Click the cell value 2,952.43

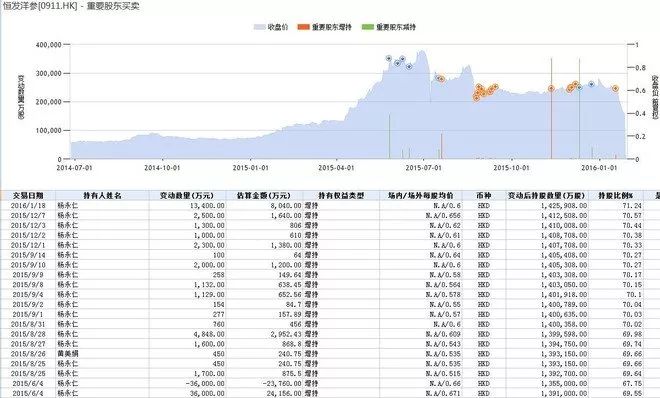pyautogui.click(x=287, y=334)
